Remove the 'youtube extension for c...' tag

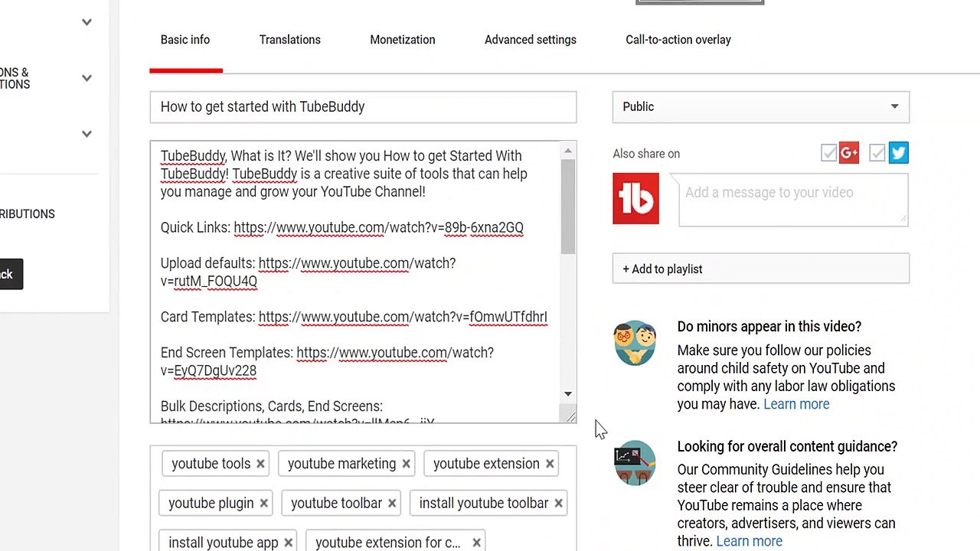(476, 543)
